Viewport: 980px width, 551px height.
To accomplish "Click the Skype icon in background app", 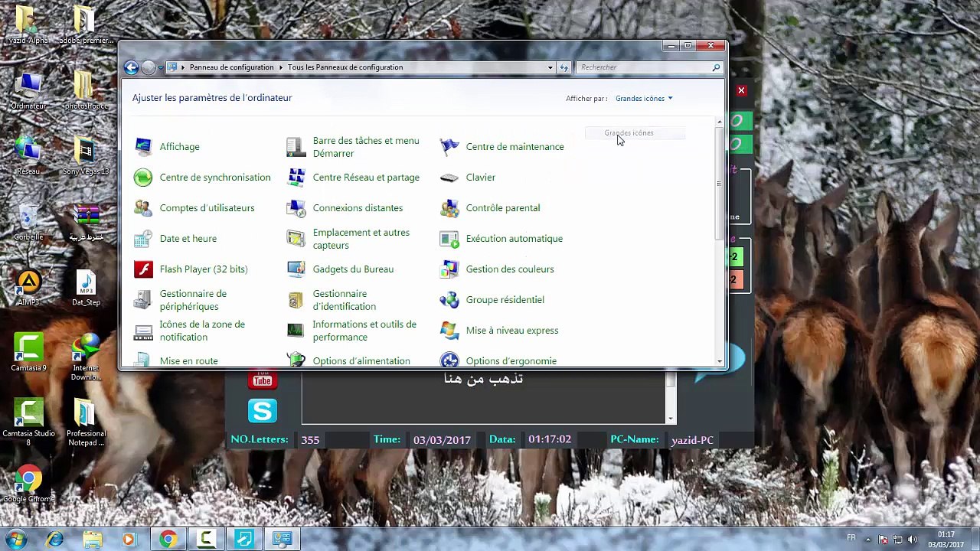I will coord(262,412).
